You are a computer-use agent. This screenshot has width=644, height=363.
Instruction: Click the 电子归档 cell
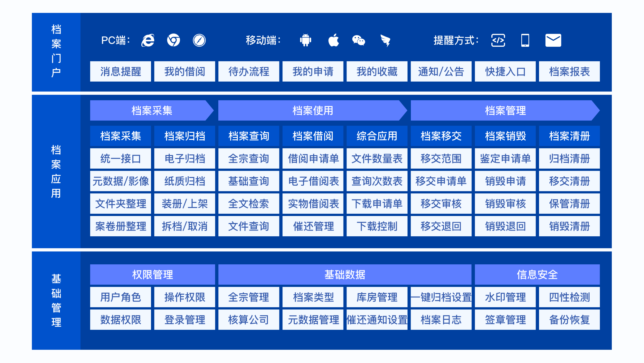point(185,158)
